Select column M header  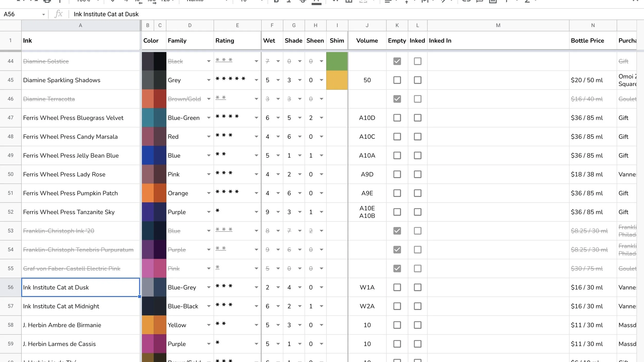tap(498, 25)
